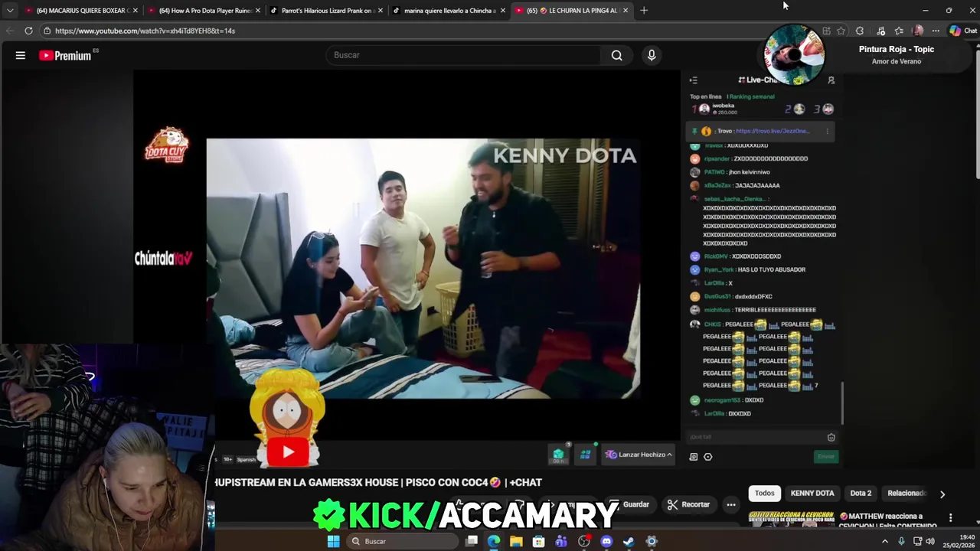This screenshot has height=551, width=980.
Task: Select the Relacionados filter chip
Action: (x=906, y=494)
